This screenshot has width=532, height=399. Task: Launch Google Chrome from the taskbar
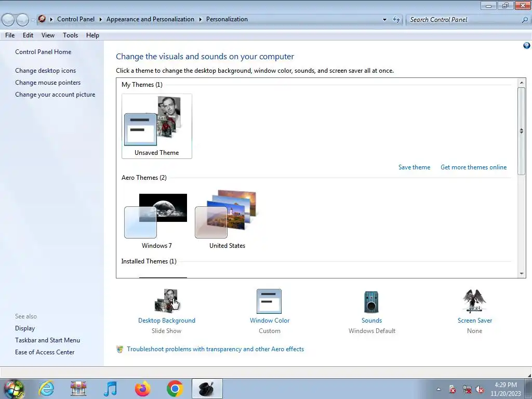click(175, 389)
